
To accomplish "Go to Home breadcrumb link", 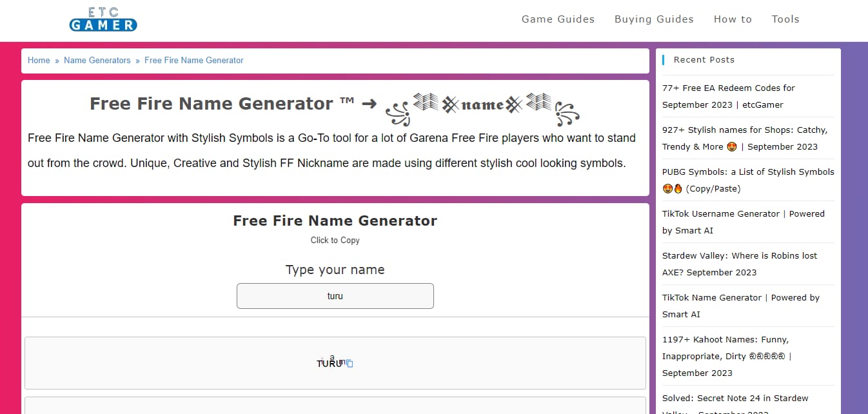I will coord(39,60).
